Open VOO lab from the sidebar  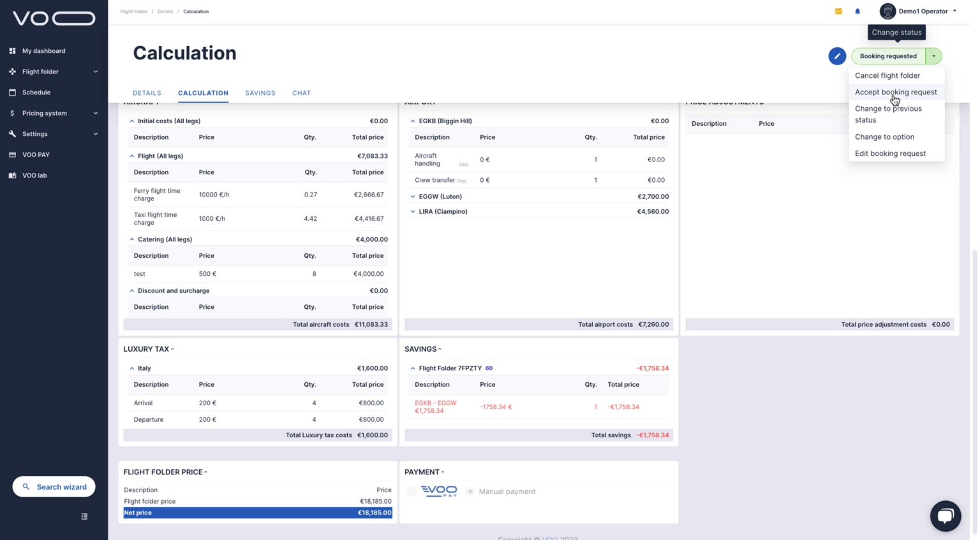tap(34, 176)
